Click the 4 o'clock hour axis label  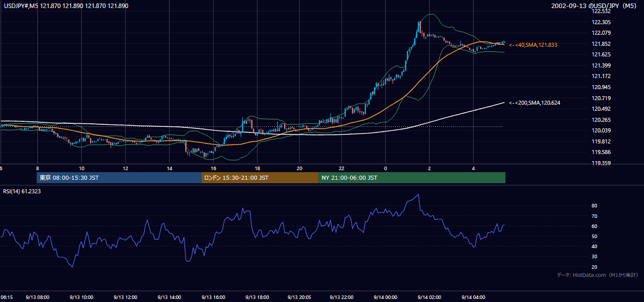click(473, 168)
